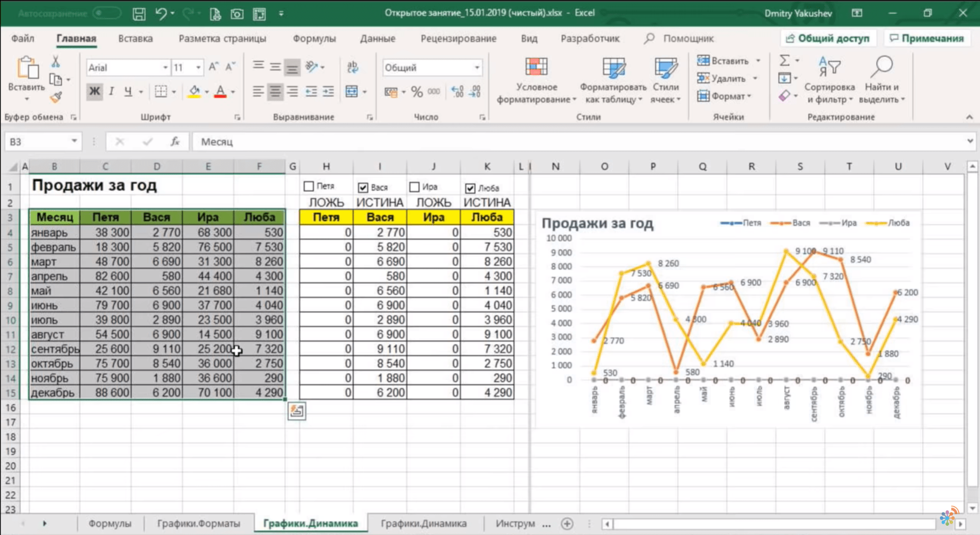This screenshot has height=535, width=980.
Task: Click the insert function fx icon
Action: point(175,142)
